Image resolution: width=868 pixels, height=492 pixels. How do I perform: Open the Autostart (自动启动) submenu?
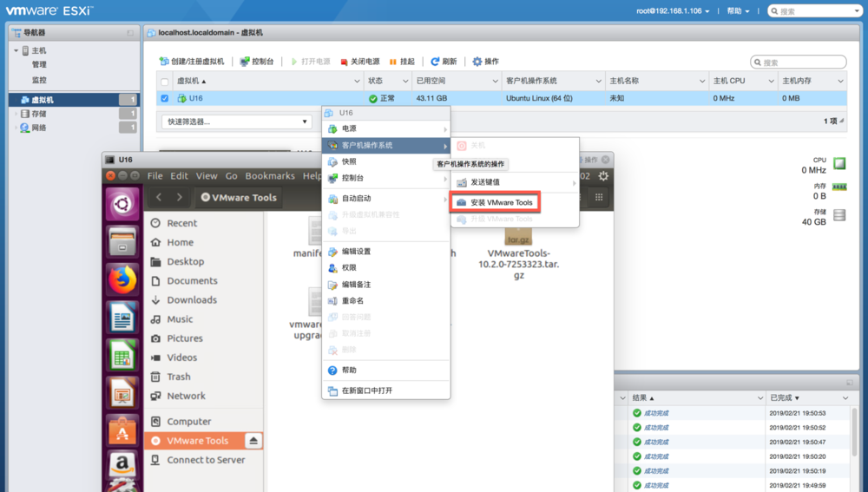pyautogui.click(x=386, y=198)
